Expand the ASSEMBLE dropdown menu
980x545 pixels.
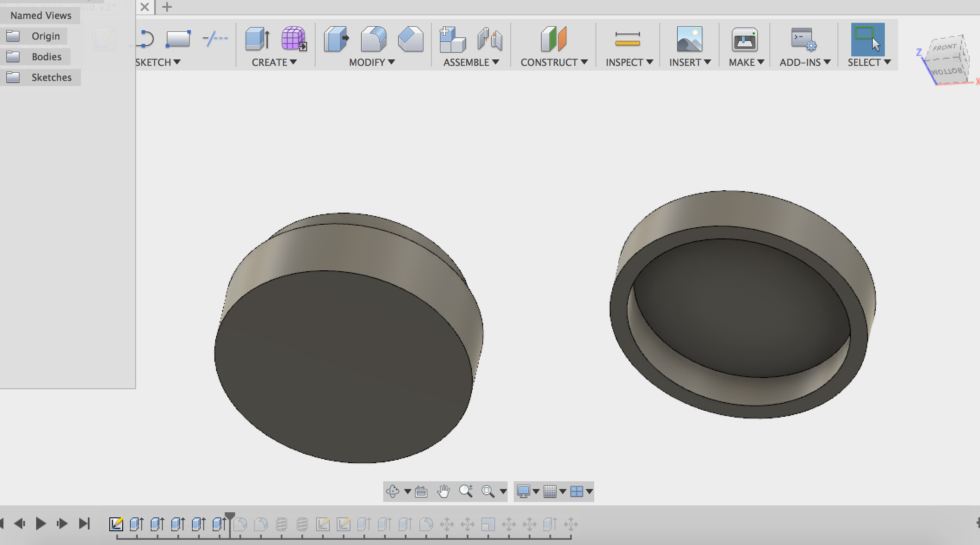click(471, 62)
